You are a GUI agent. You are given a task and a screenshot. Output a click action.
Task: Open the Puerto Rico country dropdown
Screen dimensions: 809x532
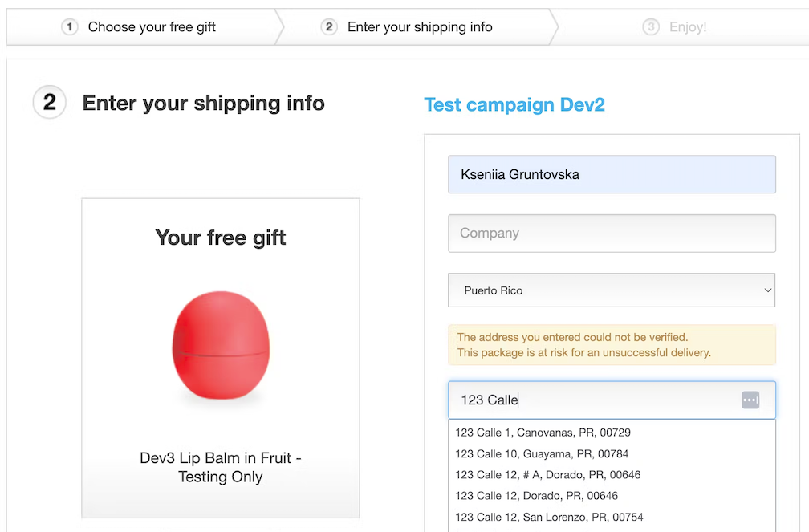611,290
